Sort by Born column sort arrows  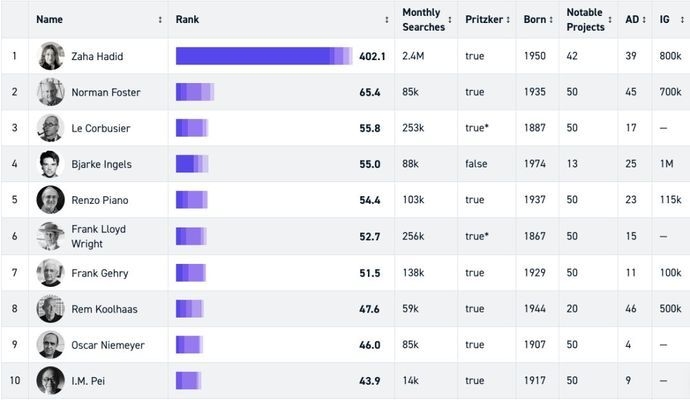(x=551, y=20)
